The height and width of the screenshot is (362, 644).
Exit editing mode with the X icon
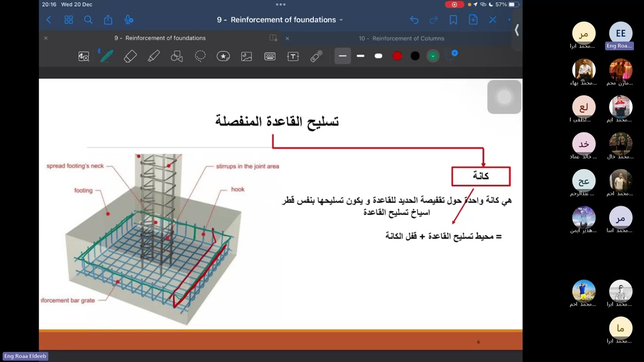[493, 20]
